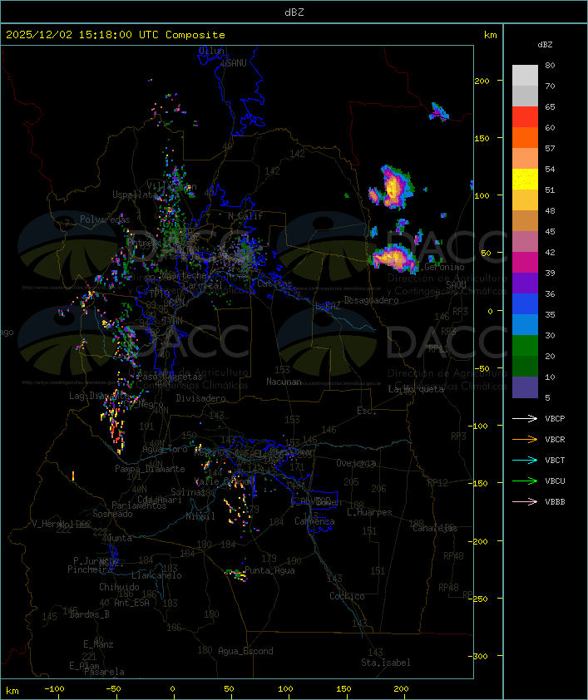Click the storm cell just left of the Geronimo label
588x700 pixels.
(x=394, y=259)
